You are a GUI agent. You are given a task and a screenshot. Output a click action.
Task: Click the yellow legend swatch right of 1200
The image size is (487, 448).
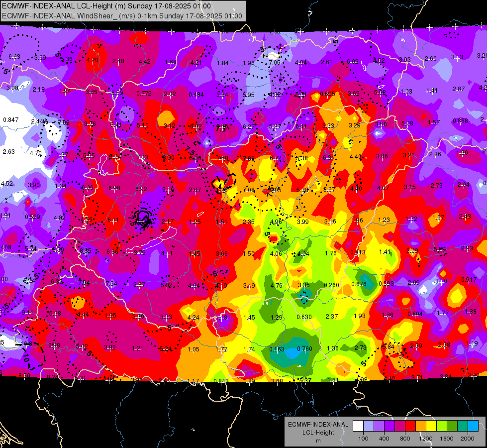click(x=431, y=426)
